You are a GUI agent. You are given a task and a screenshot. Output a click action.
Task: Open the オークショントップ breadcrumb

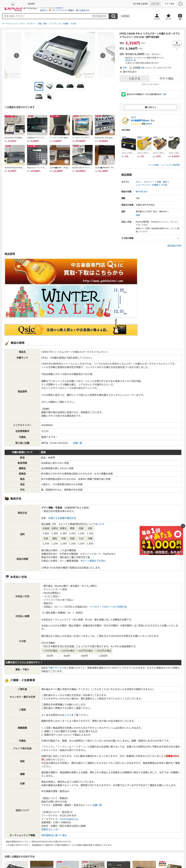pos(10,24)
